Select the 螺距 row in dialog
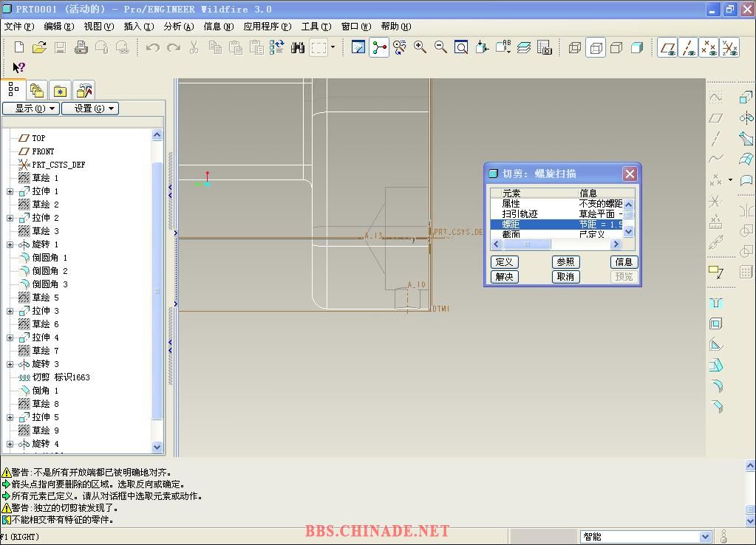756x545 pixels. [557, 224]
